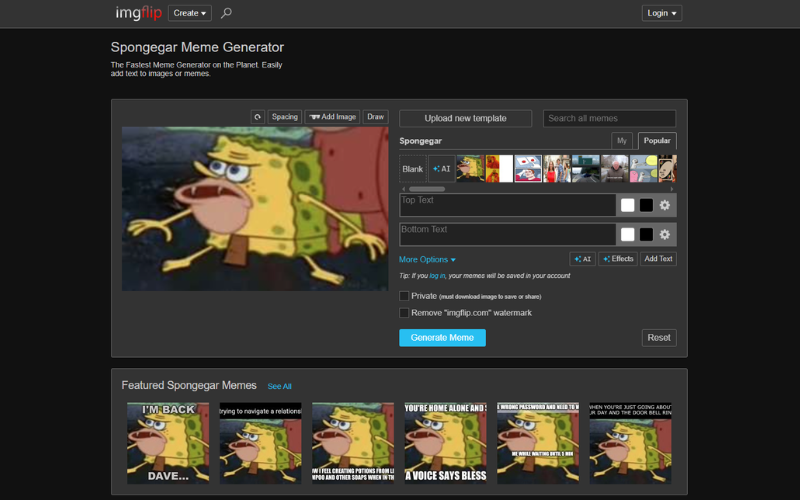Open the Login dropdown

click(662, 13)
